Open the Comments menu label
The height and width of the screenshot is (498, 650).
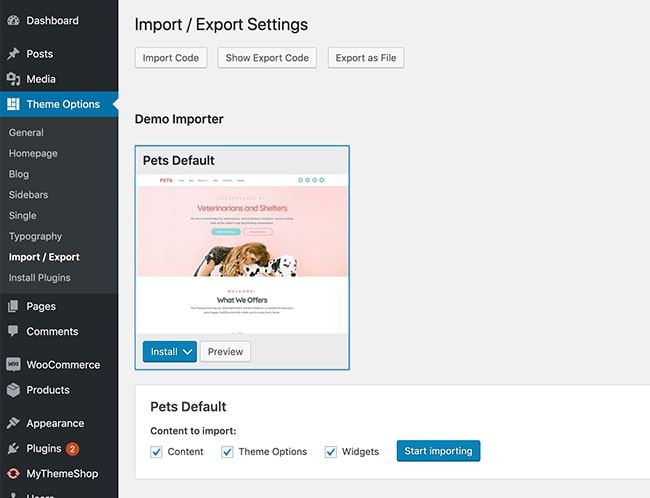[52, 331]
